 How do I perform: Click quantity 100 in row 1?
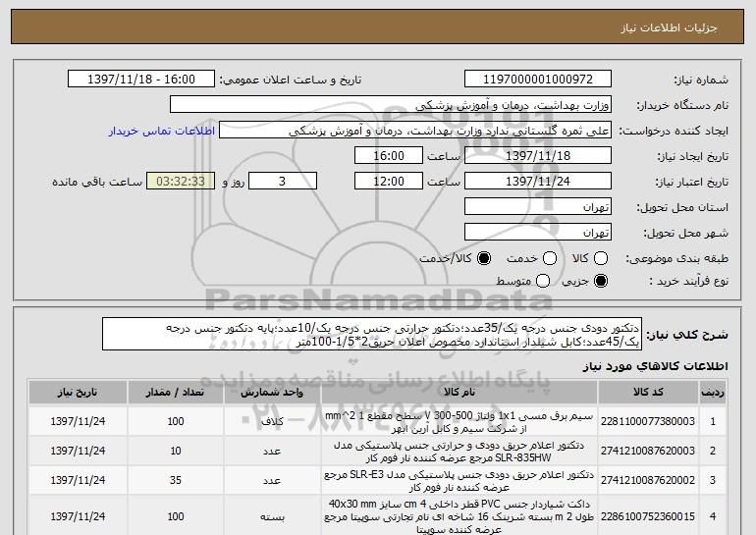[176, 422]
